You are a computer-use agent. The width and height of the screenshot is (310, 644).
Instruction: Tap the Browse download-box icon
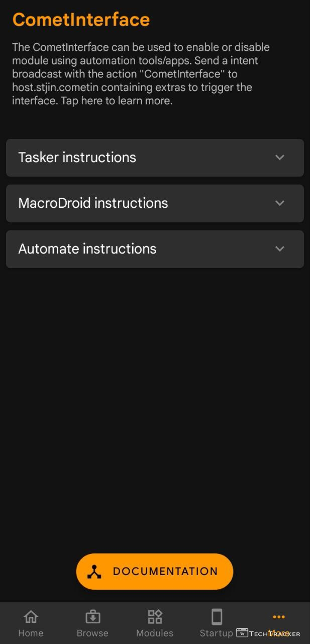point(92,616)
